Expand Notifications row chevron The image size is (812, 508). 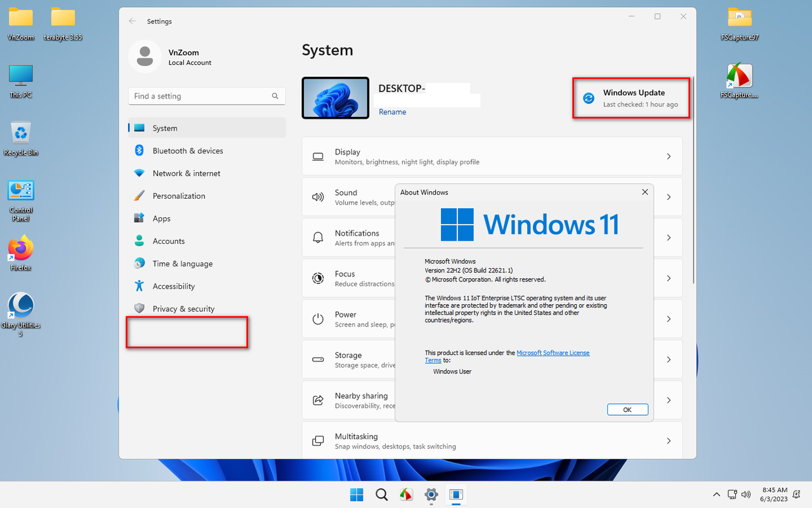tap(669, 237)
